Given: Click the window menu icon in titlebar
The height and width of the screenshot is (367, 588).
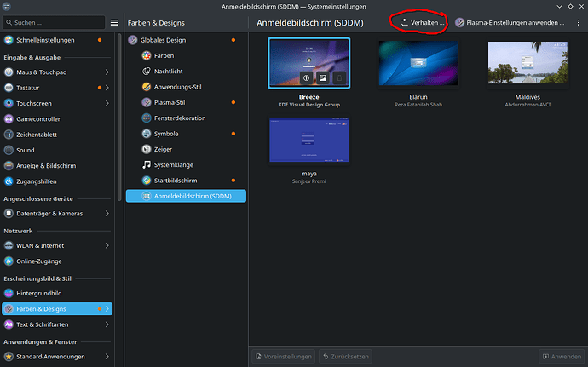Looking at the screenshot, I should [x=6, y=6].
